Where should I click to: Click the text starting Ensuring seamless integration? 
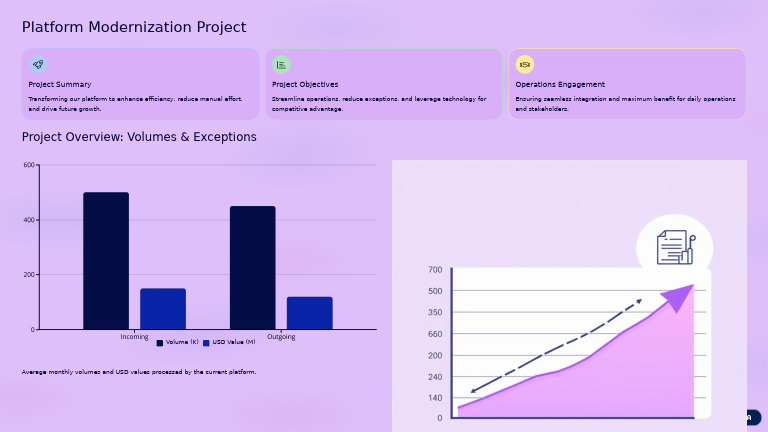[x=625, y=104]
